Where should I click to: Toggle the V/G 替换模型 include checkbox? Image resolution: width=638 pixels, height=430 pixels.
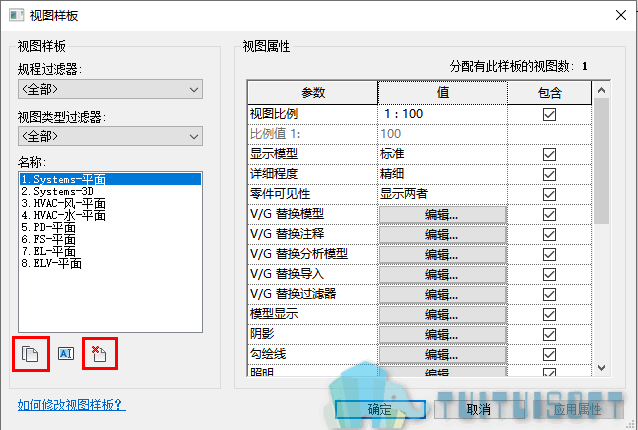point(549,214)
